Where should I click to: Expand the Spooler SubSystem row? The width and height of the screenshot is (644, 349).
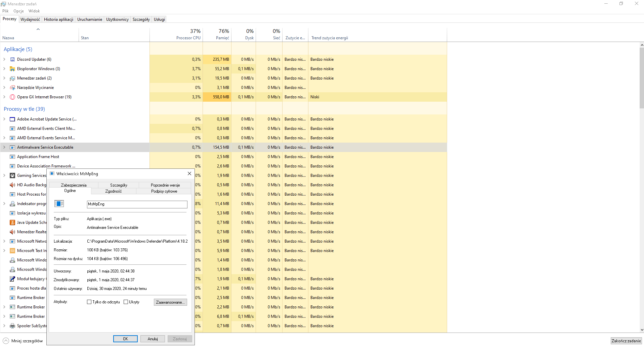tap(4, 326)
